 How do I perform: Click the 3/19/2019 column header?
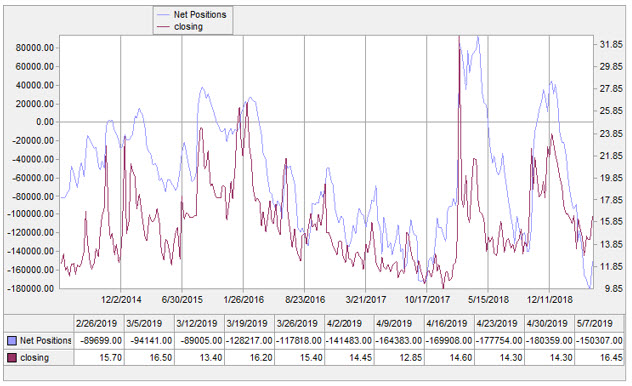249,324
